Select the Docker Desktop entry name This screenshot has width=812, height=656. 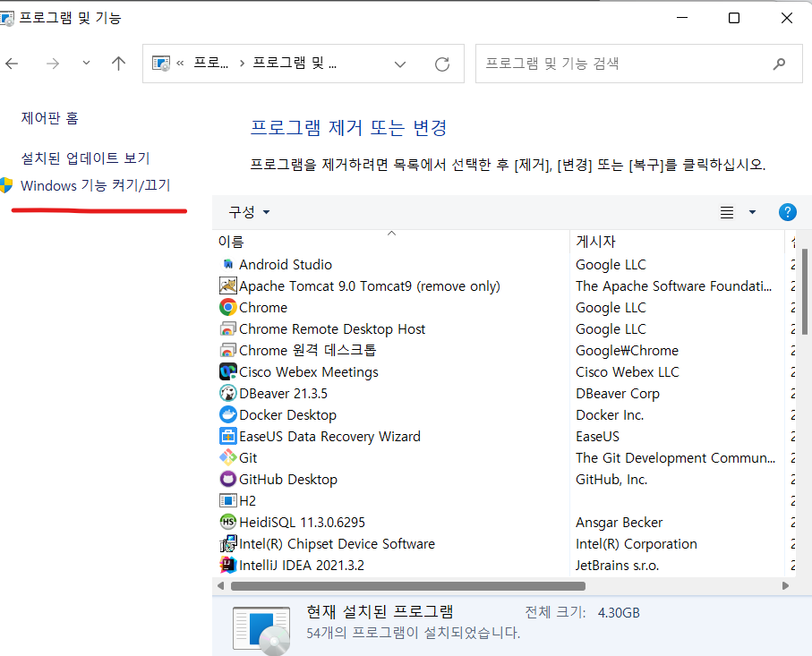288,415
